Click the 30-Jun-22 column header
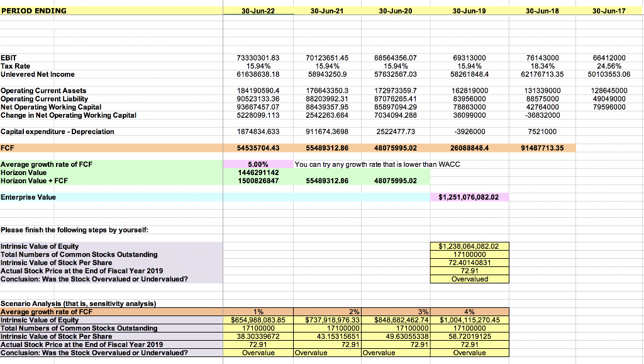Screen dimensions: 644x364 click(x=258, y=11)
